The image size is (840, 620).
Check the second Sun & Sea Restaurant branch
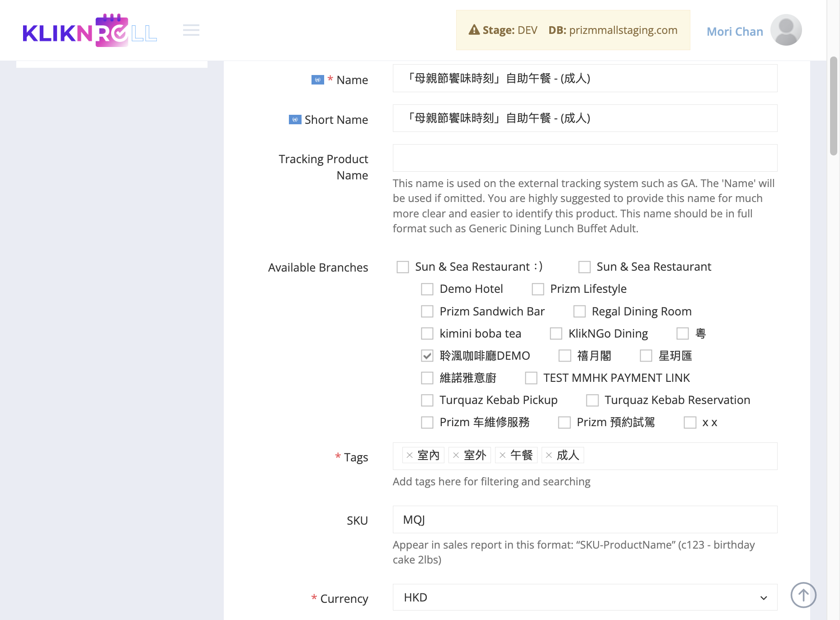pyautogui.click(x=585, y=267)
